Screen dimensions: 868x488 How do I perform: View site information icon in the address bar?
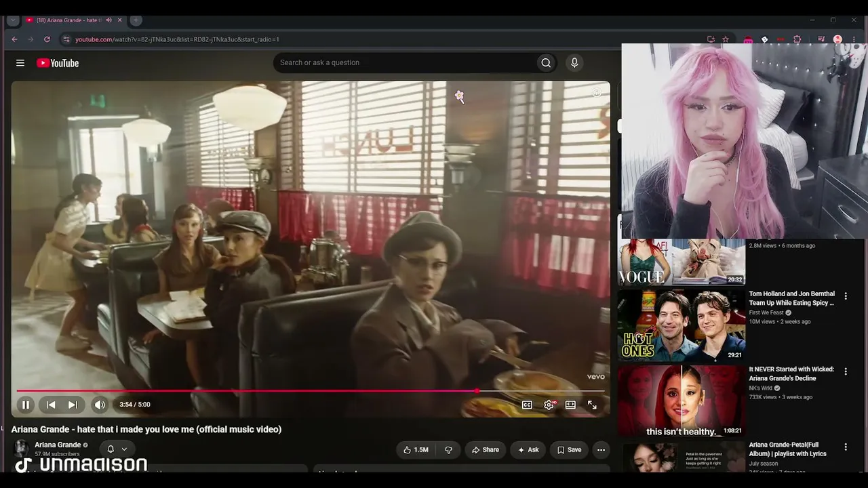pyautogui.click(x=66, y=39)
